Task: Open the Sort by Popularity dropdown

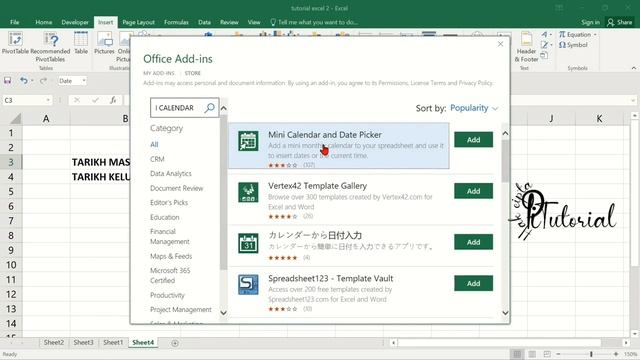Action: 474,108
